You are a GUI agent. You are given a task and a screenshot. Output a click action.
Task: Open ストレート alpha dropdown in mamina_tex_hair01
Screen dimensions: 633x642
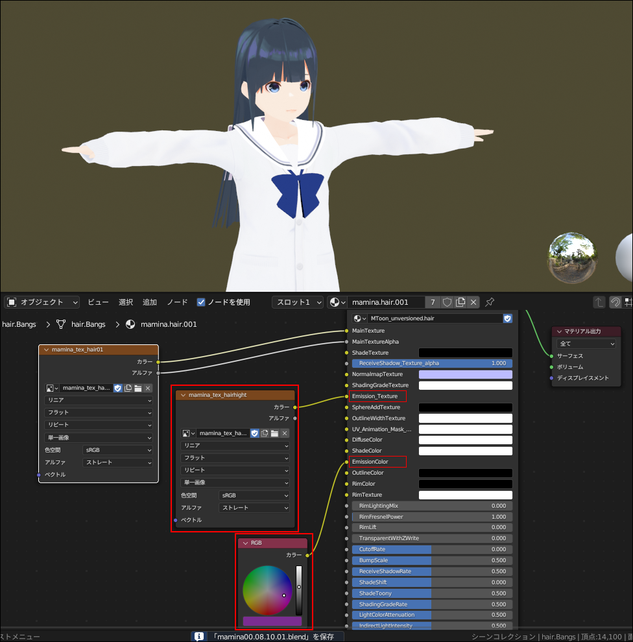coord(118,462)
